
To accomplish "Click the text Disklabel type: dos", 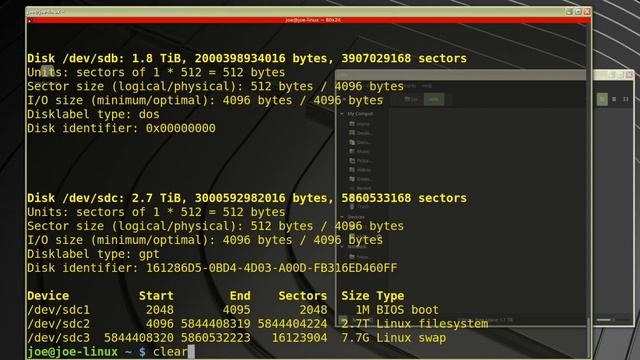I will coord(93,114).
